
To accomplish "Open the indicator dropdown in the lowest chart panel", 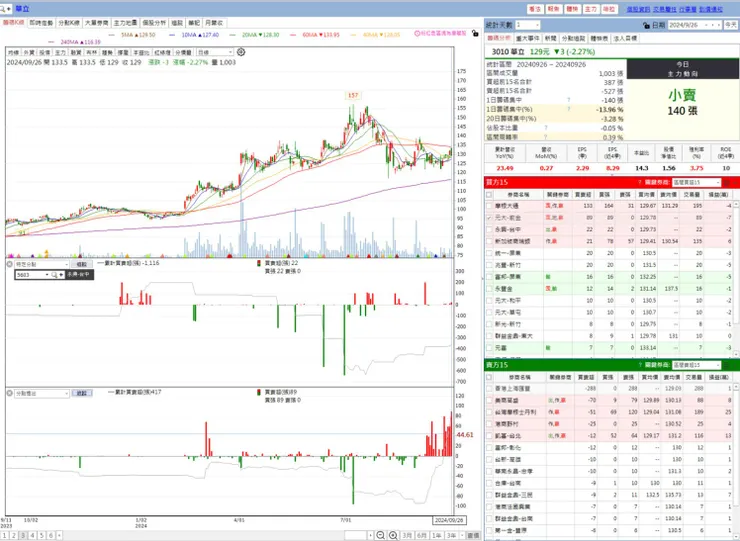I will [42, 393].
